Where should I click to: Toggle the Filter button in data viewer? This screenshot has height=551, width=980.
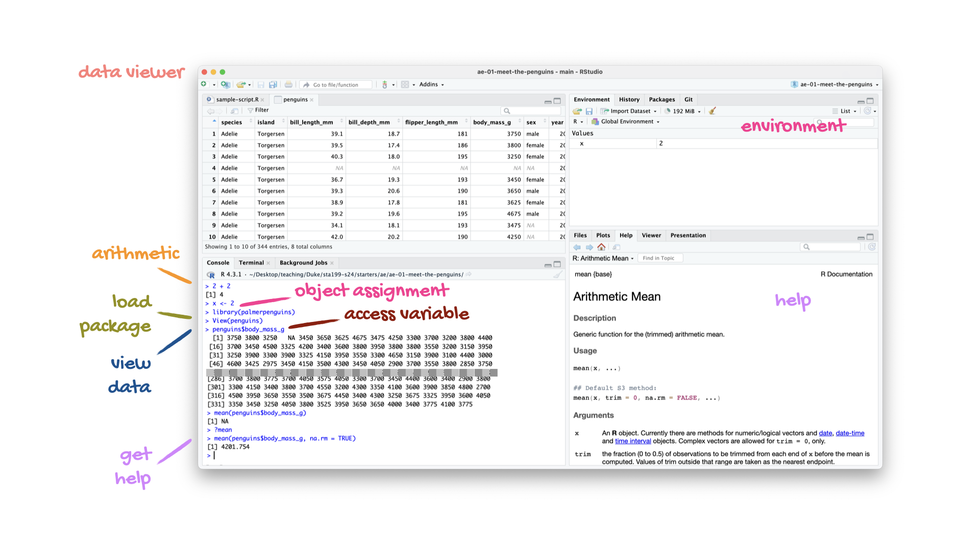[x=258, y=110]
